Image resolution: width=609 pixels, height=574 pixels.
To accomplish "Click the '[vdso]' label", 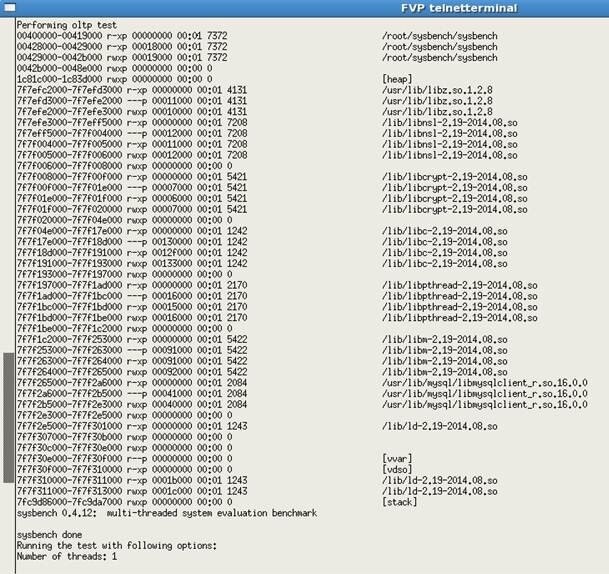I will 397,470.
